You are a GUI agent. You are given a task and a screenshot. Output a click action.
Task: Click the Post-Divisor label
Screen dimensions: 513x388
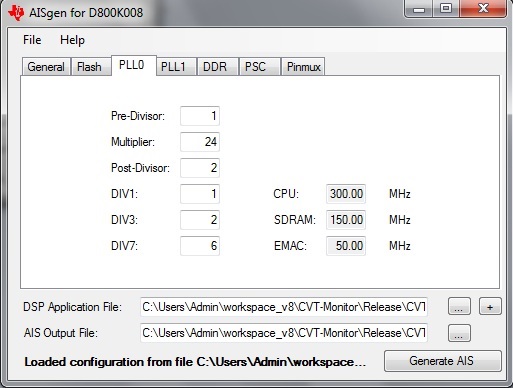[x=140, y=168]
